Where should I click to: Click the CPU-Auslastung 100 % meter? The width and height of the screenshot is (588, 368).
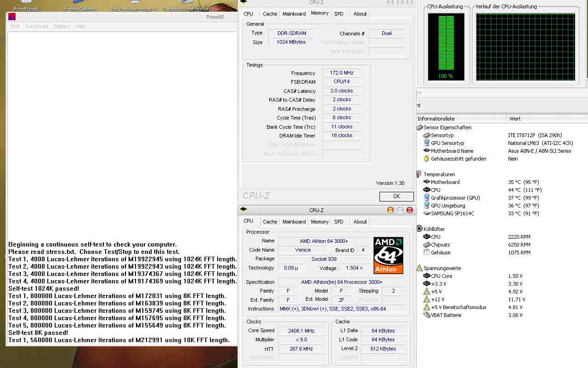pos(446,46)
